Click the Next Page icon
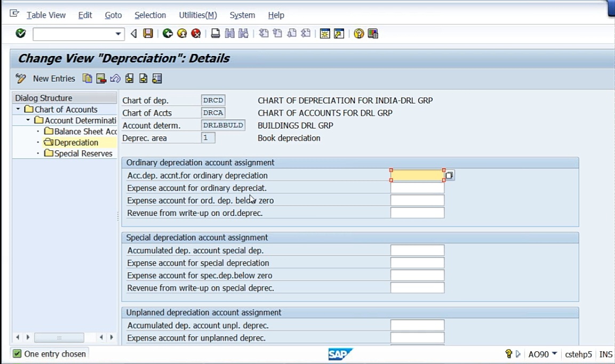 click(x=291, y=34)
